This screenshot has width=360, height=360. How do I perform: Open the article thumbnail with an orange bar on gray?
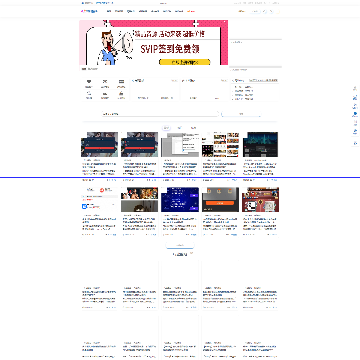[x=220, y=199]
